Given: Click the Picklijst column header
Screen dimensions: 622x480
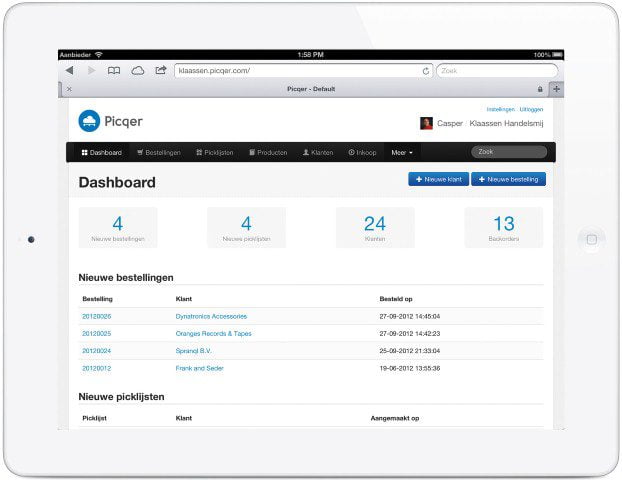Looking at the screenshot, I should [94, 418].
